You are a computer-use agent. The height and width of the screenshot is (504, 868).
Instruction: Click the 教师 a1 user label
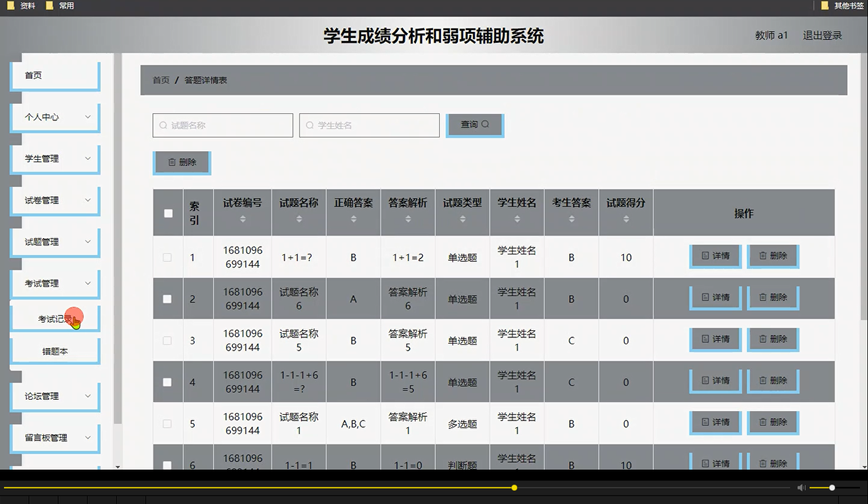(771, 36)
